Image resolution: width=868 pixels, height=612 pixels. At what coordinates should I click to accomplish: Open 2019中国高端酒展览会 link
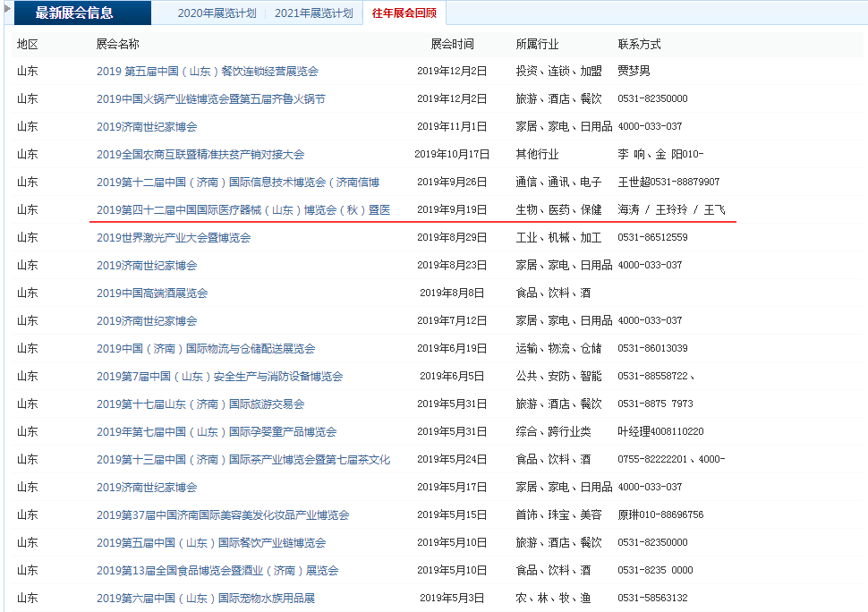tap(151, 293)
